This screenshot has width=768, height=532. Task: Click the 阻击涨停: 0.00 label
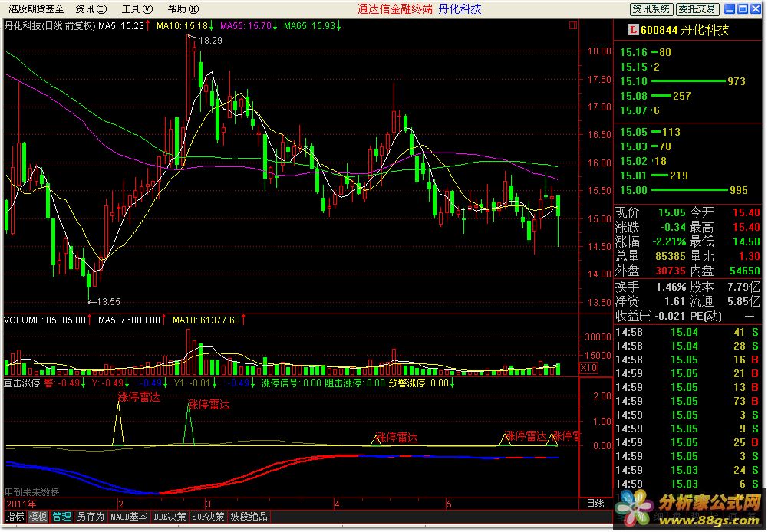[354, 383]
